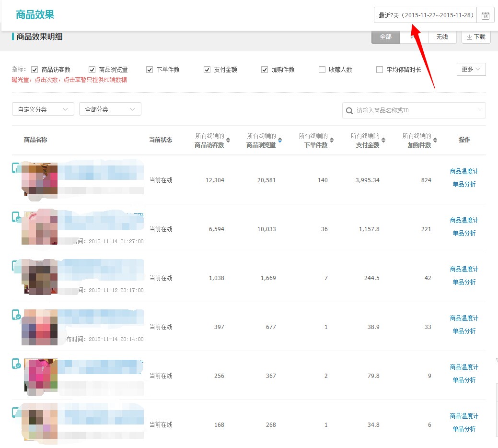This screenshot has height=448, width=498.
Task: Open 商品温度计 for the second product
Action: (x=464, y=220)
